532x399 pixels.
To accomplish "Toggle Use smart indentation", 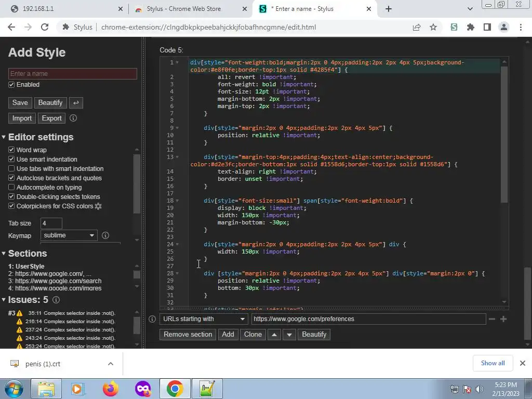I will point(11,159).
